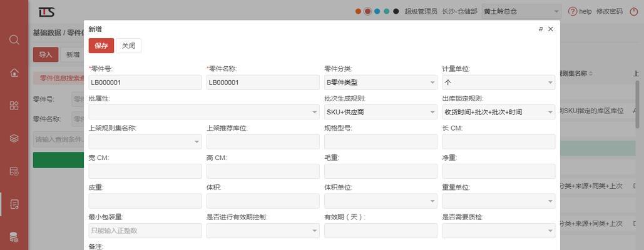Image resolution: width=644 pixels, height=250 pixels.
Task: Focus the 上架推荐库位 input field
Action: click(263, 141)
